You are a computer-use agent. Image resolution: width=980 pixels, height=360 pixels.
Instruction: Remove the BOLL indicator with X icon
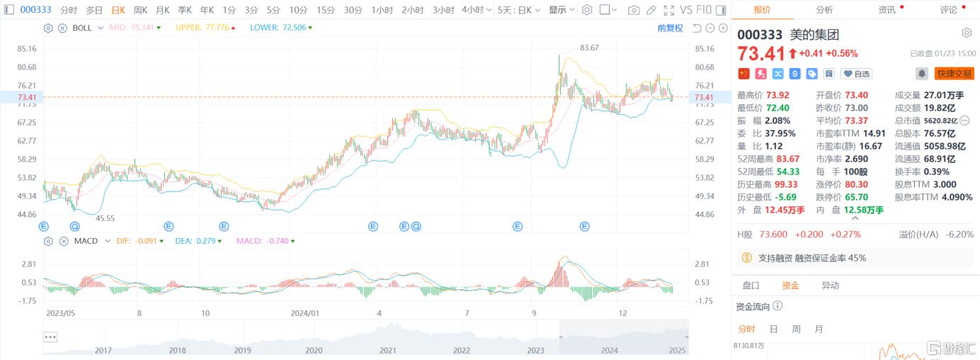(61, 28)
